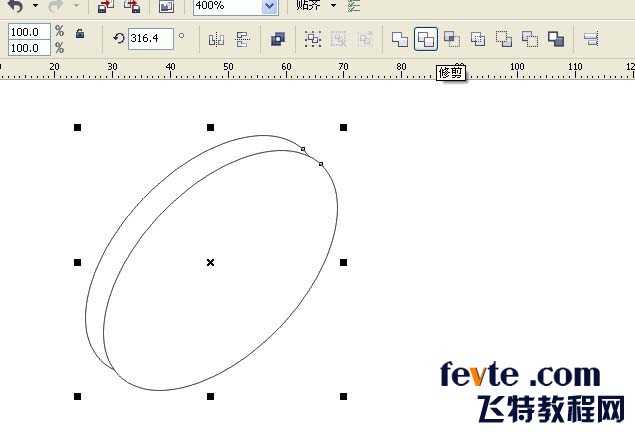Click the Weld shaping icon
Screen dimensions: 635x432
pyautogui.click(x=400, y=39)
